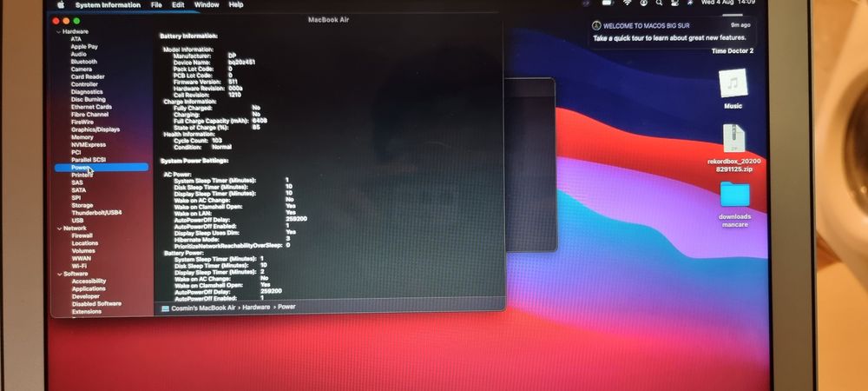This screenshot has height=391, width=868.
Task: Select Camera in the sidebar
Action: (x=82, y=70)
